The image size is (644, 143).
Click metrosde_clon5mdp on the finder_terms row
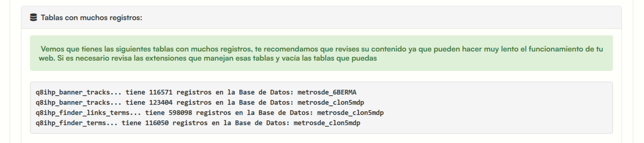coord(327,123)
